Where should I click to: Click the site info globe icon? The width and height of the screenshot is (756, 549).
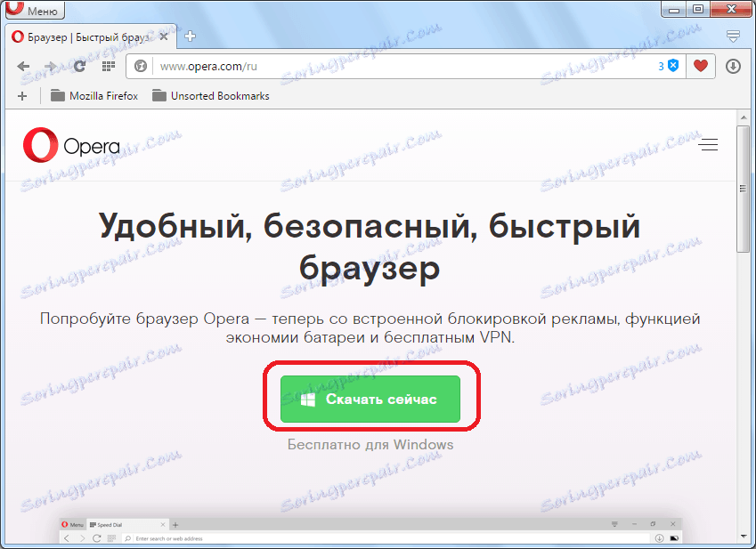tap(141, 66)
